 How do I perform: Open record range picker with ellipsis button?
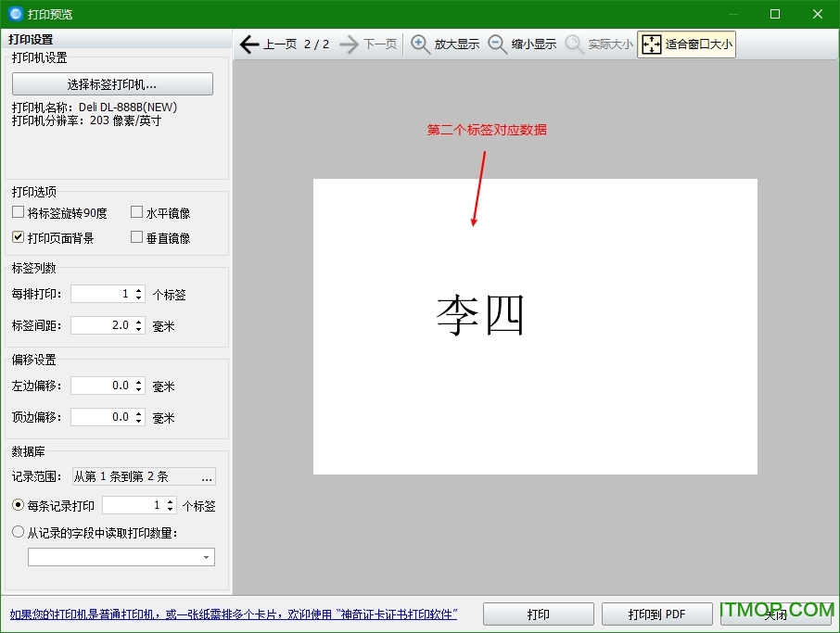coord(206,477)
